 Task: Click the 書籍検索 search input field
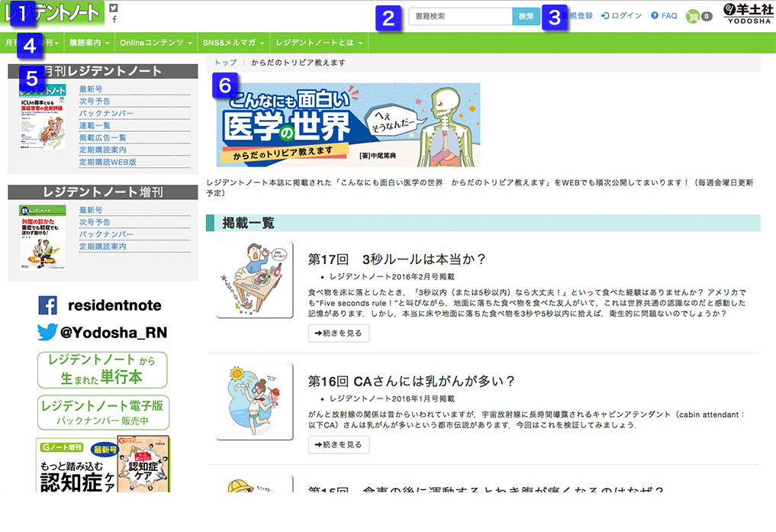click(x=460, y=16)
